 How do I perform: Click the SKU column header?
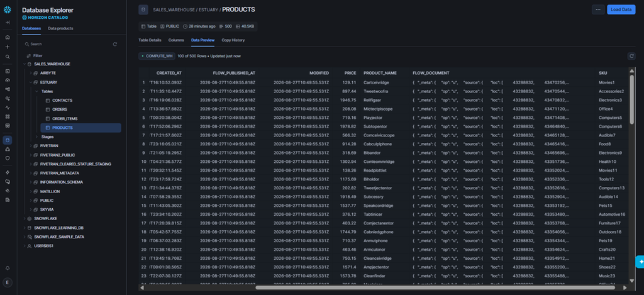tap(602, 73)
